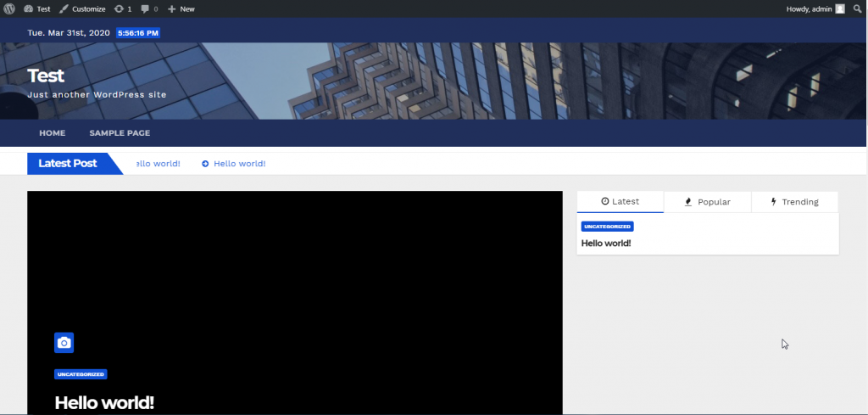Open Hello world! post in sidebar widget
The width and height of the screenshot is (868, 415).
pyautogui.click(x=606, y=244)
